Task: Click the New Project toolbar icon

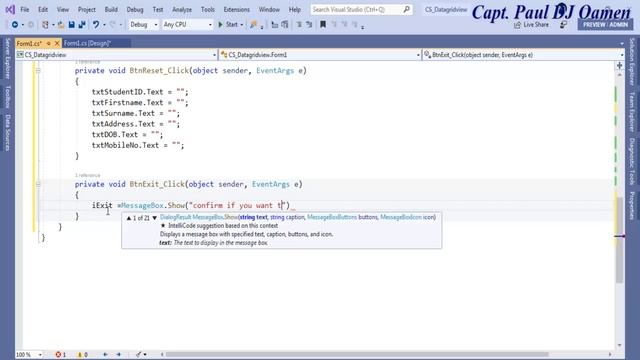Action: pos(45,25)
